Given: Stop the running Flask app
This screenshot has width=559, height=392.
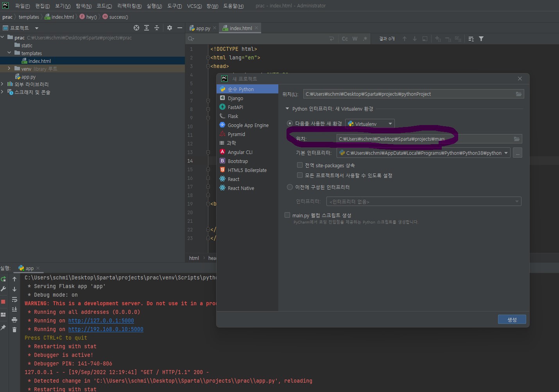Looking at the screenshot, I should click(4, 302).
